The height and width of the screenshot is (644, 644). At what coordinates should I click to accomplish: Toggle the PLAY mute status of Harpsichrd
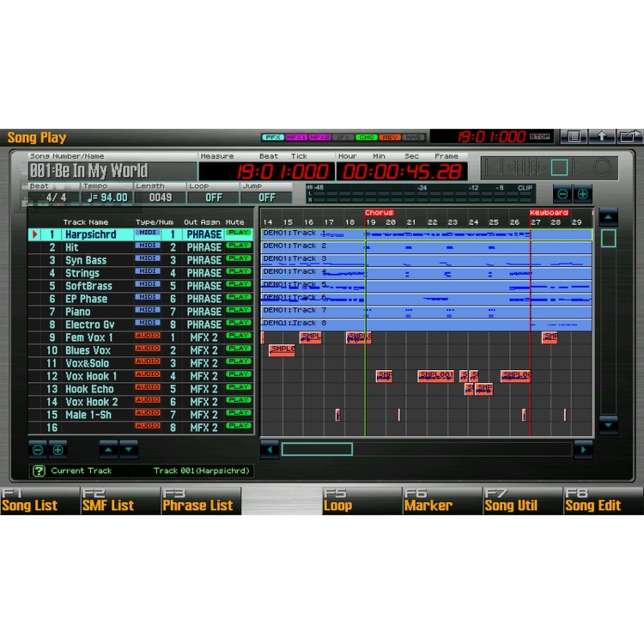click(x=239, y=233)
